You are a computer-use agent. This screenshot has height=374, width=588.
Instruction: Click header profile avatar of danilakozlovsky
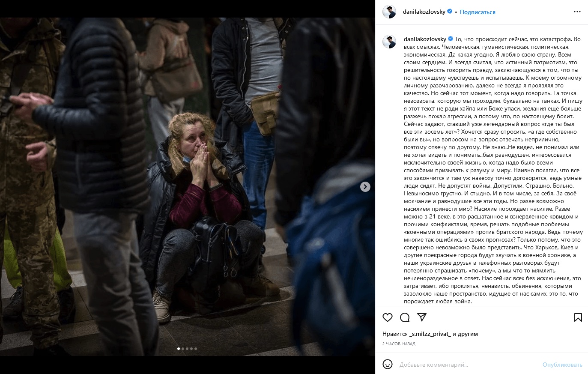[389, 12]
